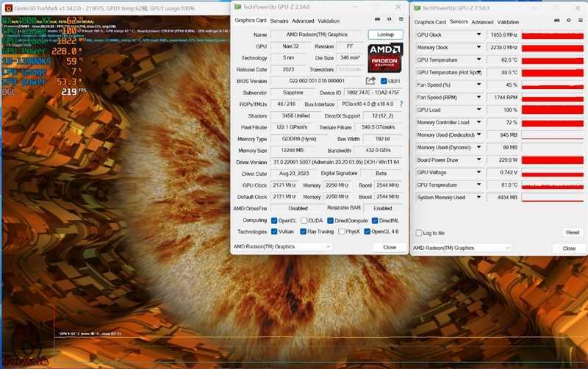The image size is (588, 369).
Task: Open the Memory Controller Load dropdown arrow
Action: (478, 122)
